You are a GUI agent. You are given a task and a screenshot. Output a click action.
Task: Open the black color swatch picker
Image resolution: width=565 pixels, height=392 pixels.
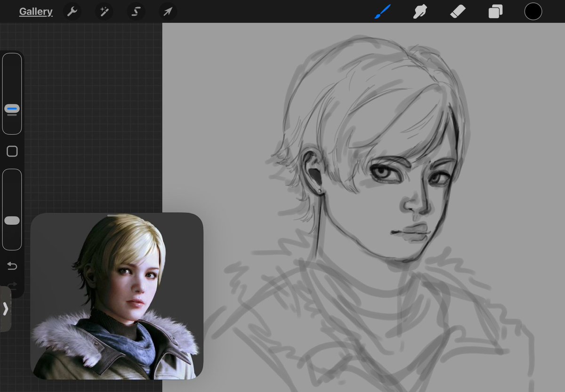pos(533,12)
